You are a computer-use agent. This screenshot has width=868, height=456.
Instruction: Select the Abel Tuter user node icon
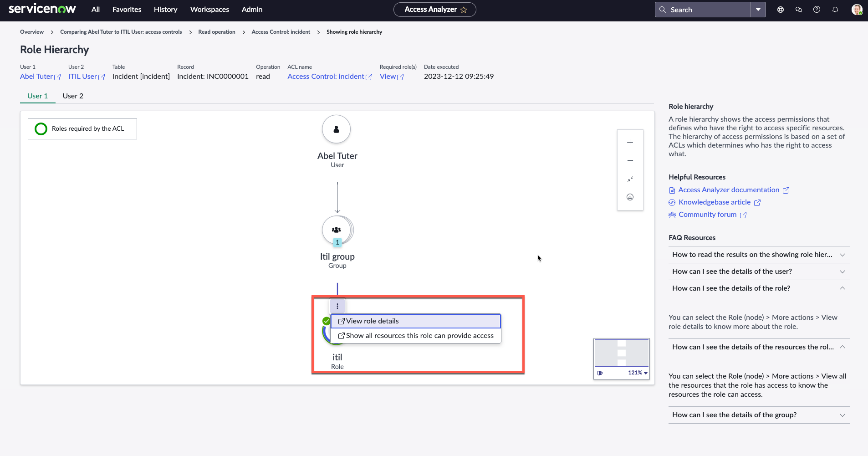pyautogui.click(x=337, y=129)
